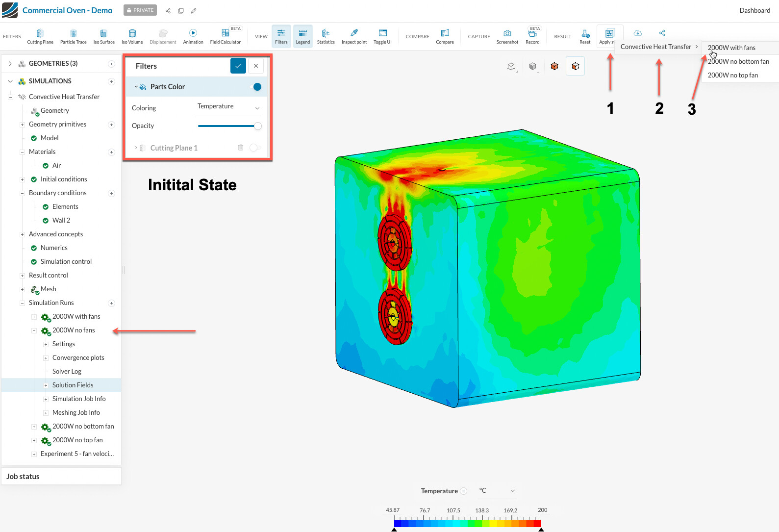Screen dimensions: 779x532
Task: Open the Field Calculator
Action: [x=226, y=36]
